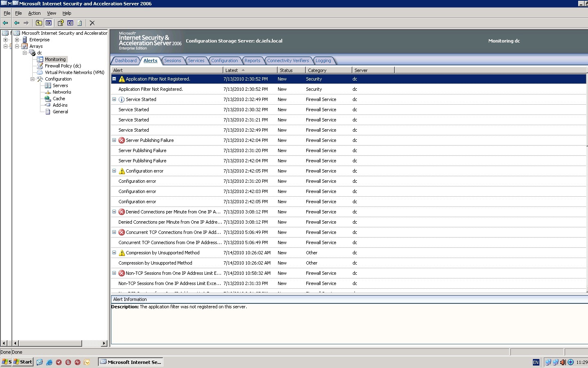The height and width of the screenshot is (368, 588).
Task: Open Firewall Policy (dc) in the tree
Action: coord(63,66)
